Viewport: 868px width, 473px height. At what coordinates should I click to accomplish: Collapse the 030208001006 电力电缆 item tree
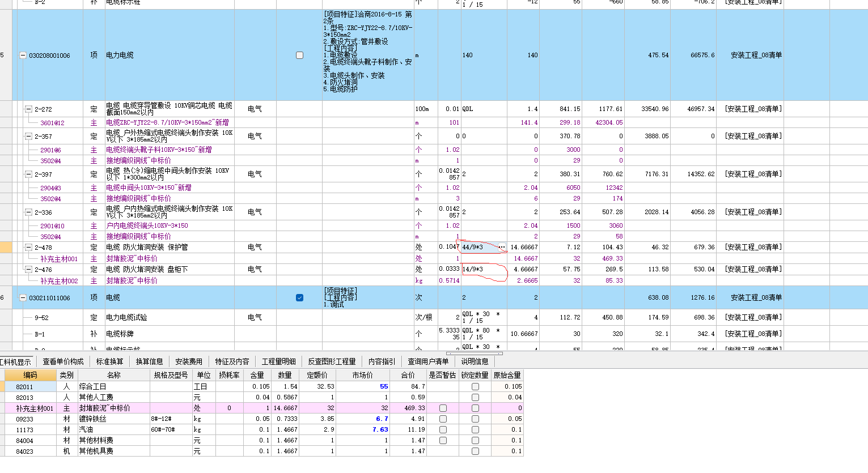click(x=23, y=56)
